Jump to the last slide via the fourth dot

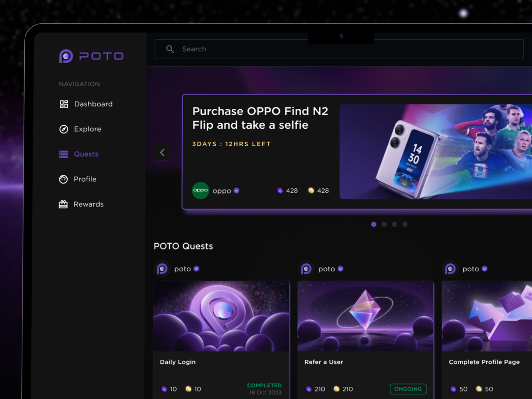405,224
